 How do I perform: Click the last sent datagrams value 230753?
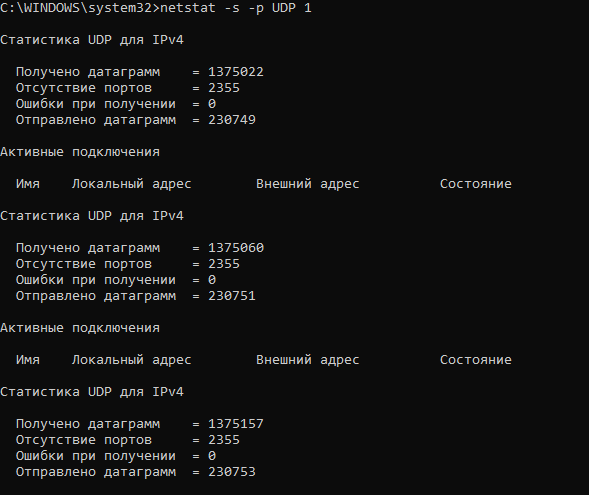pos(232,472)
